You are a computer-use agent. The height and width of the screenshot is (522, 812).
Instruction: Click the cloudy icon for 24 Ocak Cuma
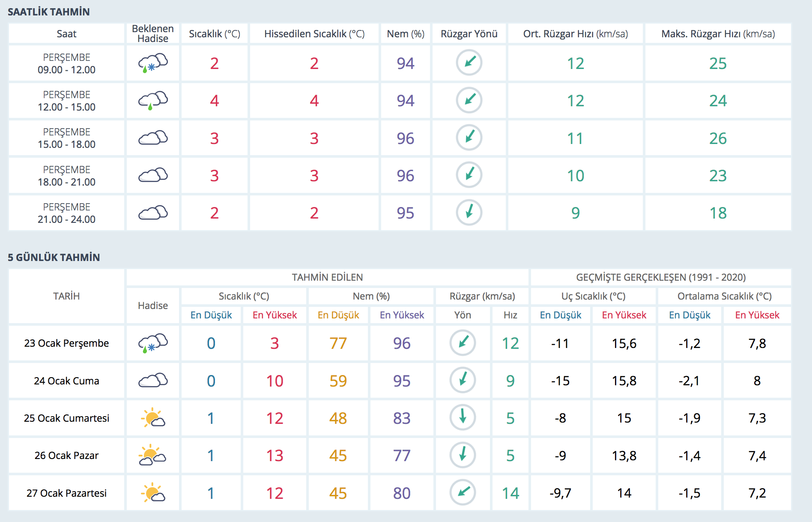(152, 381)
